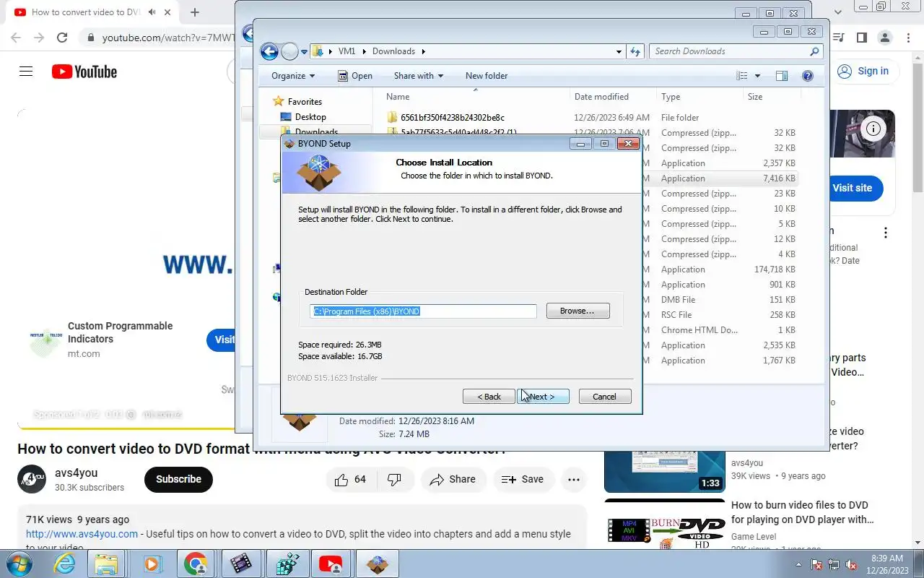Viewport: 924px width, 578px height.
Task: Expand the view options dropdown arrow
Action: [x=757, y=76]
